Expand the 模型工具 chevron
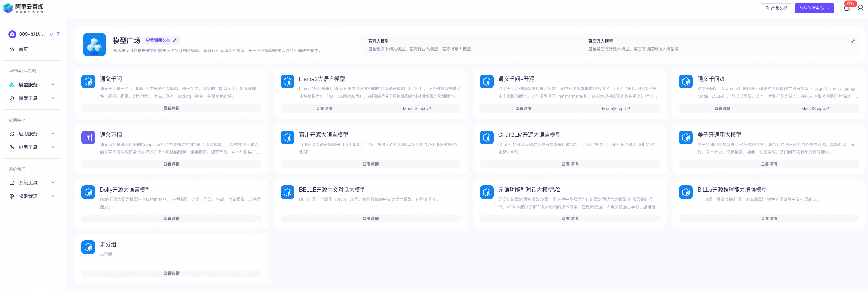 [53, 98]
